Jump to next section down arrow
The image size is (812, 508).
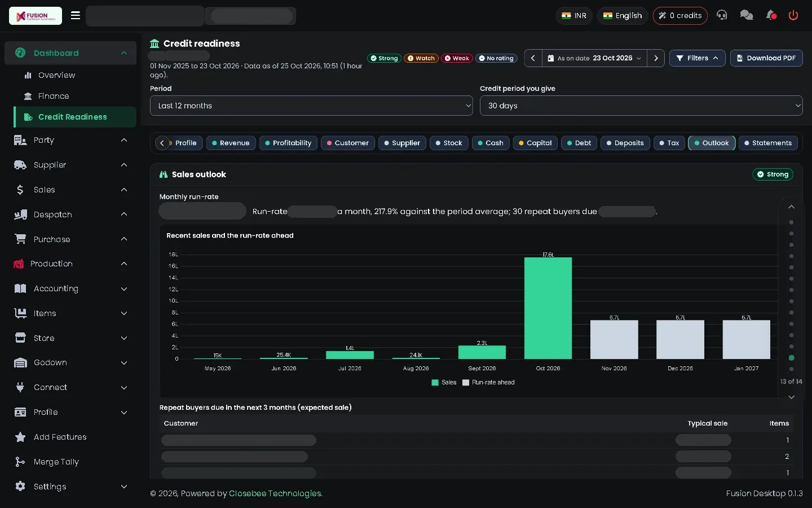pyautogui.click(x=791, y=397)
